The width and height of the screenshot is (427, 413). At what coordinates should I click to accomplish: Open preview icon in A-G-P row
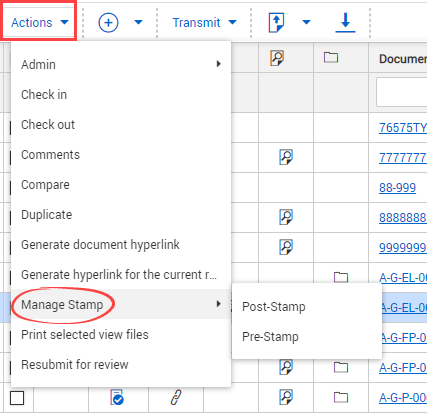pos(286,397)
